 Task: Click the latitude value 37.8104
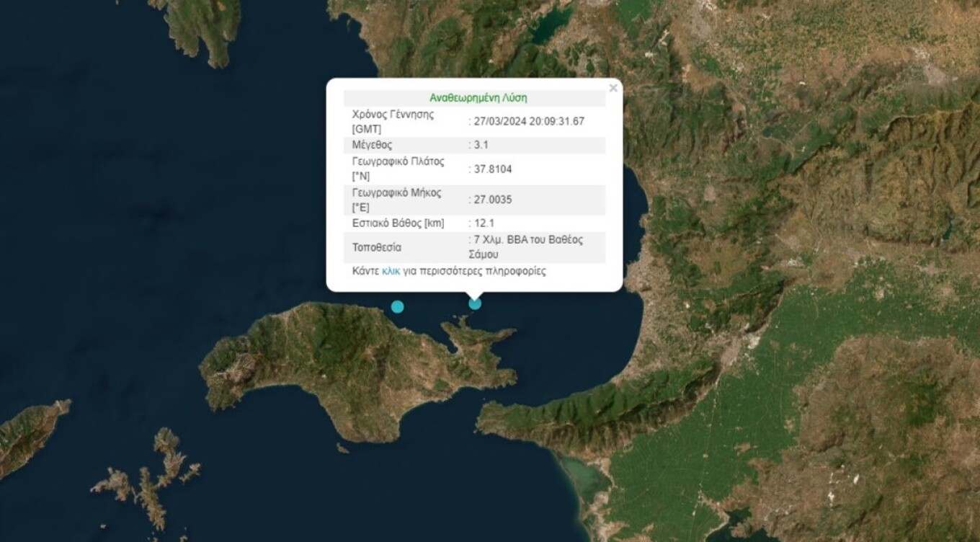(x=493, y=169)
